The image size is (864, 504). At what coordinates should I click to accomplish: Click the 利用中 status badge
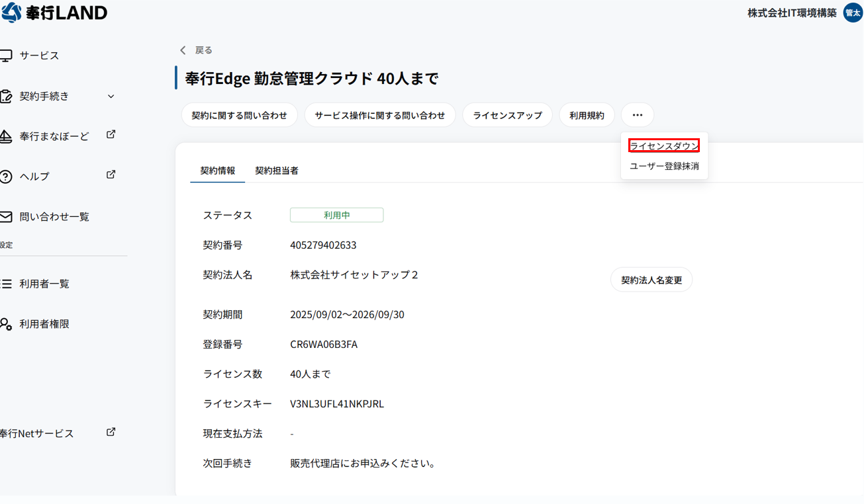click(x=336, y=214)
